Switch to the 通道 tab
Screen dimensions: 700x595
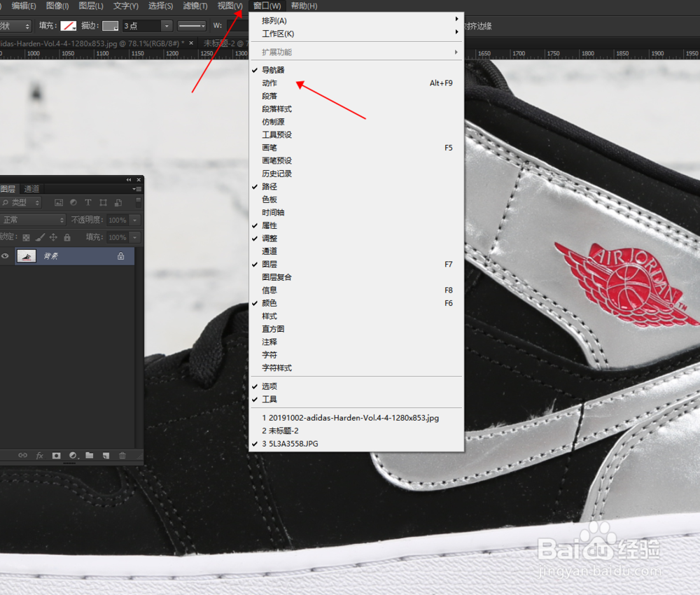coord(31,189)
